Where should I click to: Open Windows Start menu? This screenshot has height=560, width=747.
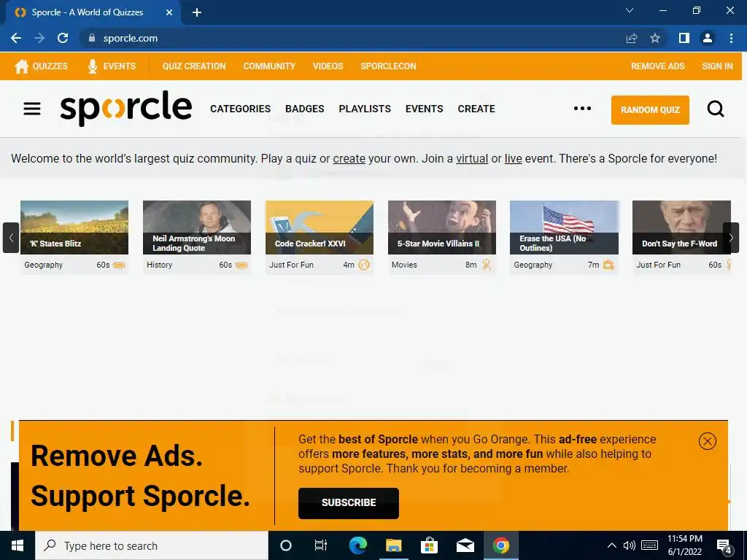point(18,545)
